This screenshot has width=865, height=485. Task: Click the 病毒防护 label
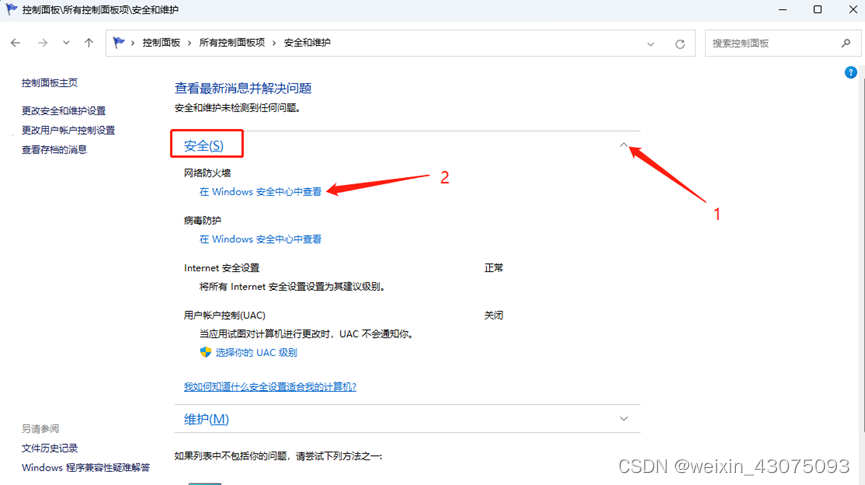[202, 220]
